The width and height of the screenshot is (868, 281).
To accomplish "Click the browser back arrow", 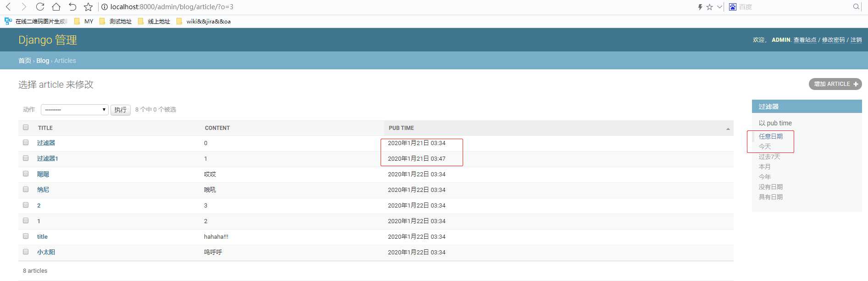I will pyautogui.click(x=8, y=7).
